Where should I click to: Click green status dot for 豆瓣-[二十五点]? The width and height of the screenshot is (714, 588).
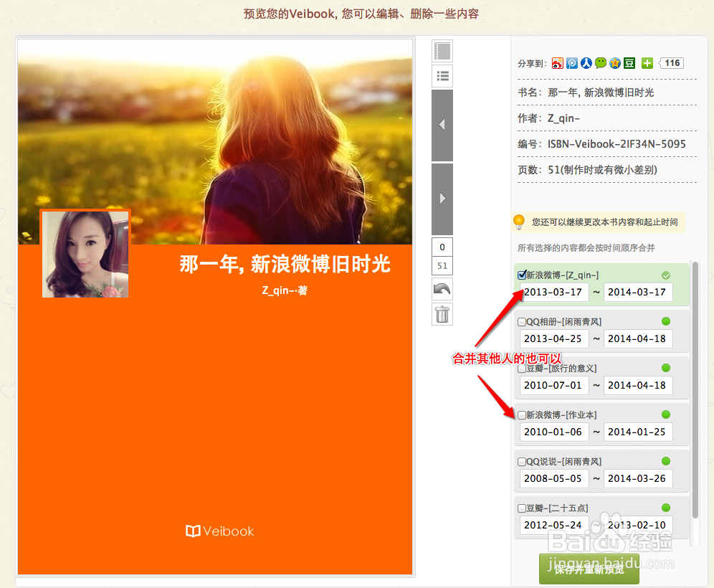(x=666, y=508)
